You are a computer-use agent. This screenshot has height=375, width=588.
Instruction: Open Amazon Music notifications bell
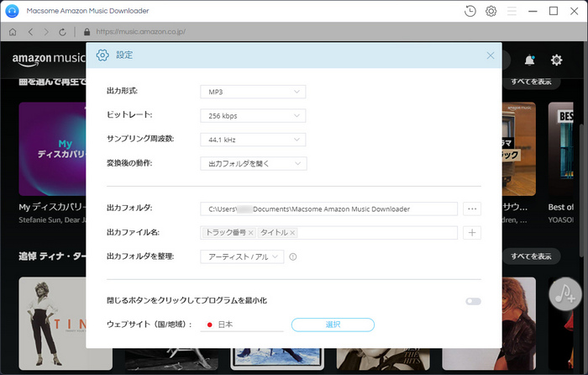coord(529,60)
